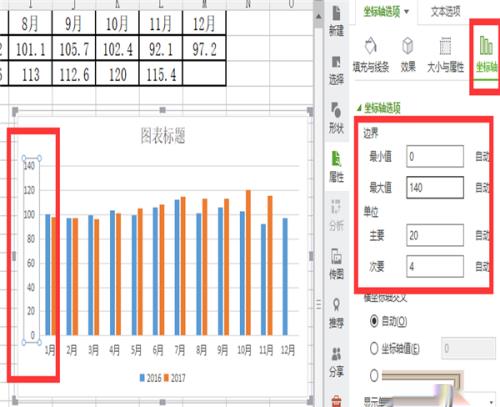The width and height of the screenshot is (500, 407).
Task: Open the 形状 sidebar tool
Action: pos(336,118)
